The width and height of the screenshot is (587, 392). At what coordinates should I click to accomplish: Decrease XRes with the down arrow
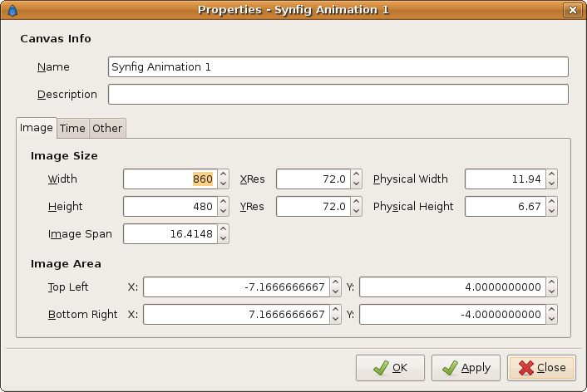[x=356, y=184]
